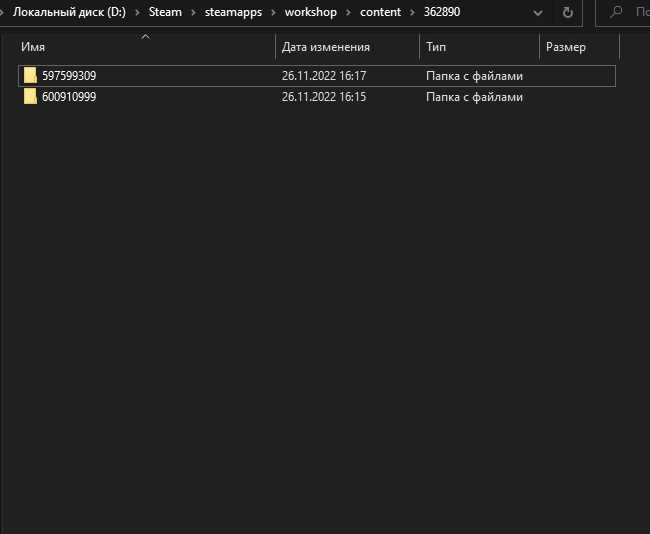Image resolution: width=650 pixels, height=534 pixels.
Task: Expand chevron between workshop and content
Action: click(x=348, y=12)
